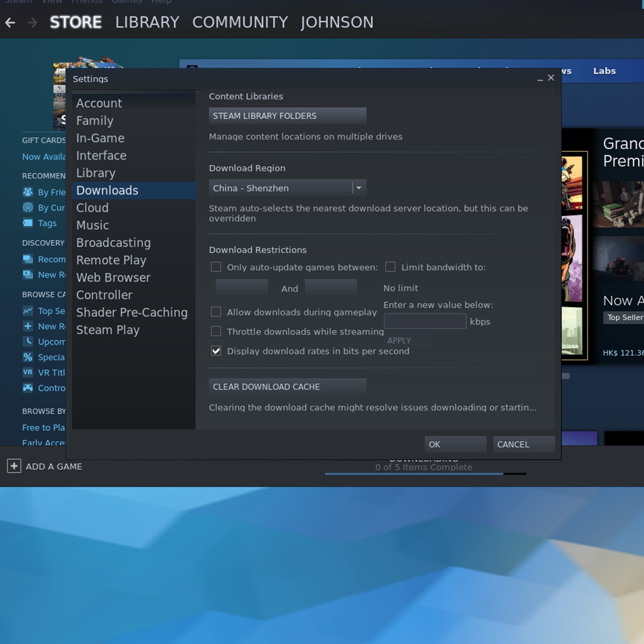Open the Labs tab in store
The width and height of the screenshot is (644, 644).
[x=604, y=71]
